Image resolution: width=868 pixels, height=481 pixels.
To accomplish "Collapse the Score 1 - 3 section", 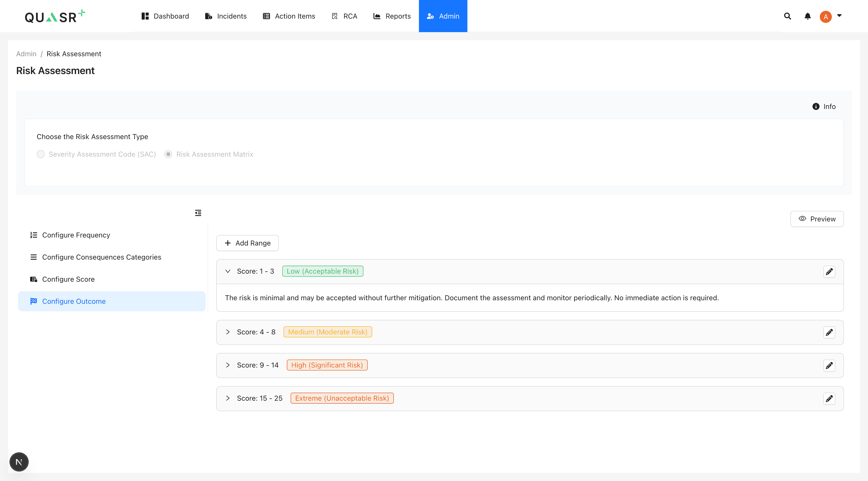I will point(228,271).
